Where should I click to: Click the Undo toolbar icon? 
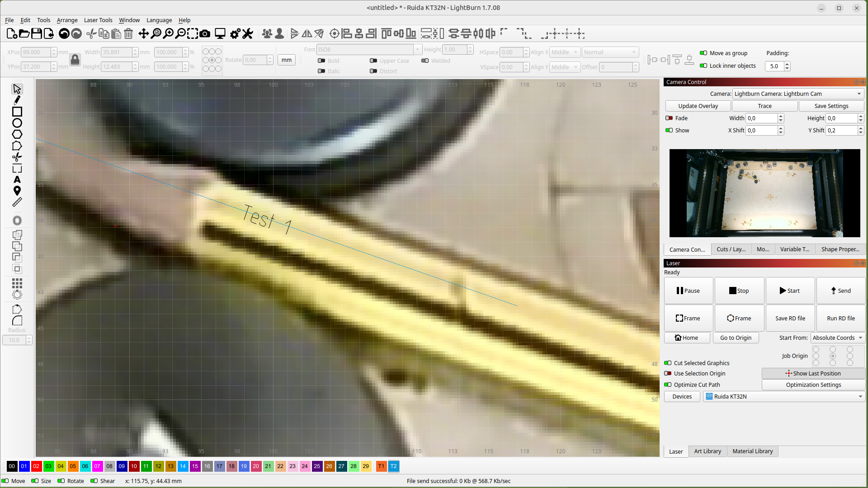click(64, 33)
